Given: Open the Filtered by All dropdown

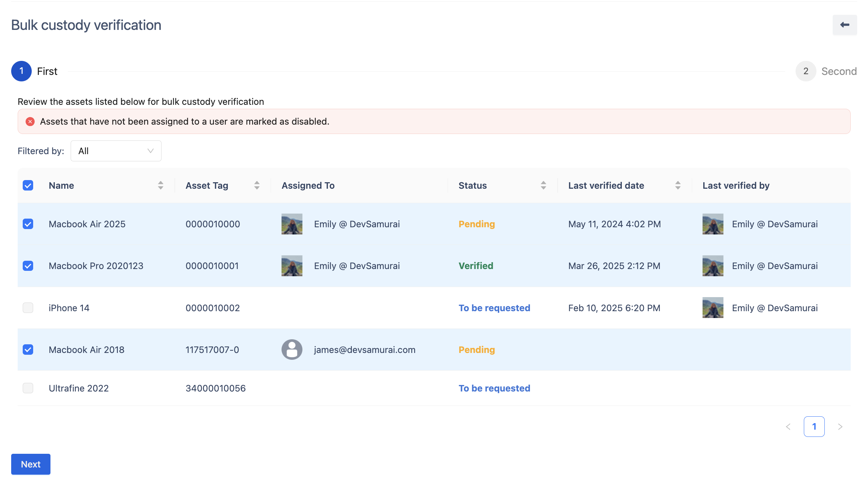Looking at the screenshot, I should 116,151.
